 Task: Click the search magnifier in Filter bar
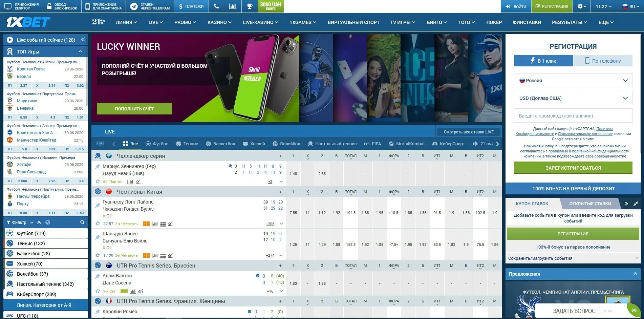82,222
